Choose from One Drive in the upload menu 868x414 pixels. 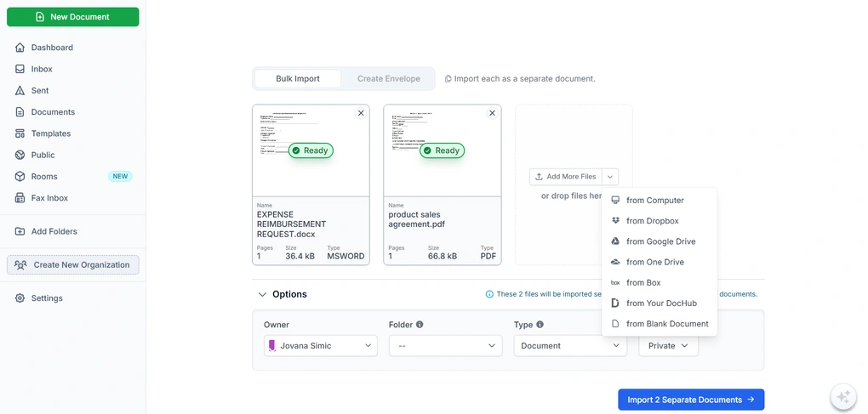pos(660,262)
